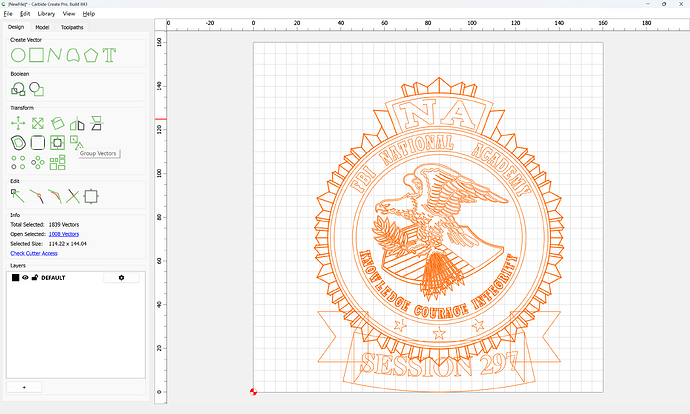The height and width of the screenshot is (414, 690).
Task: Open the View menu
Action: [69, 14]
